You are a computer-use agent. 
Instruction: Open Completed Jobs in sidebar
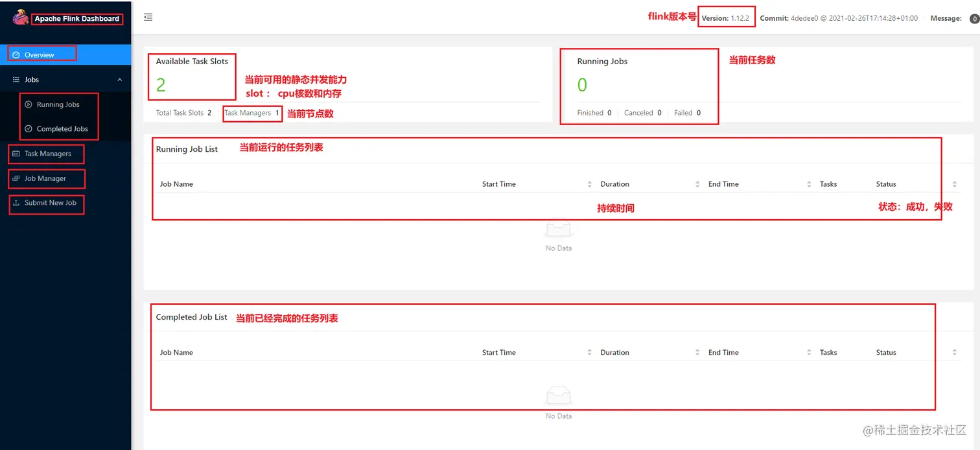[x=62, y=129]
